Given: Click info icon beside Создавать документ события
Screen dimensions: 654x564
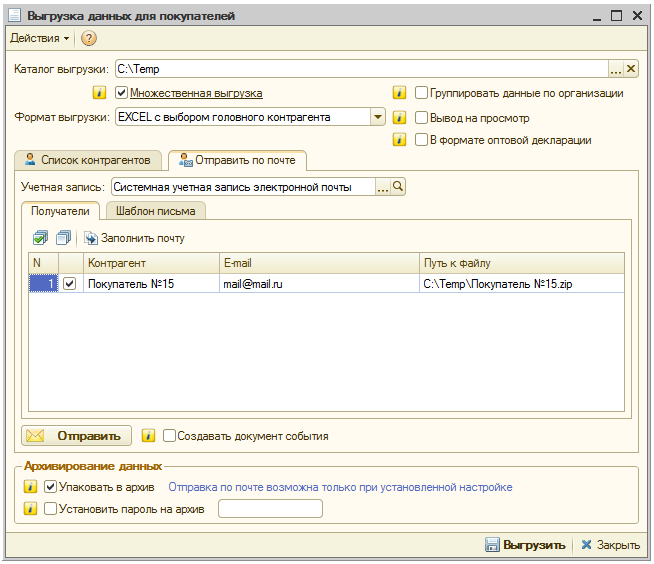Looking at the screenshot, I should [148, 436].
